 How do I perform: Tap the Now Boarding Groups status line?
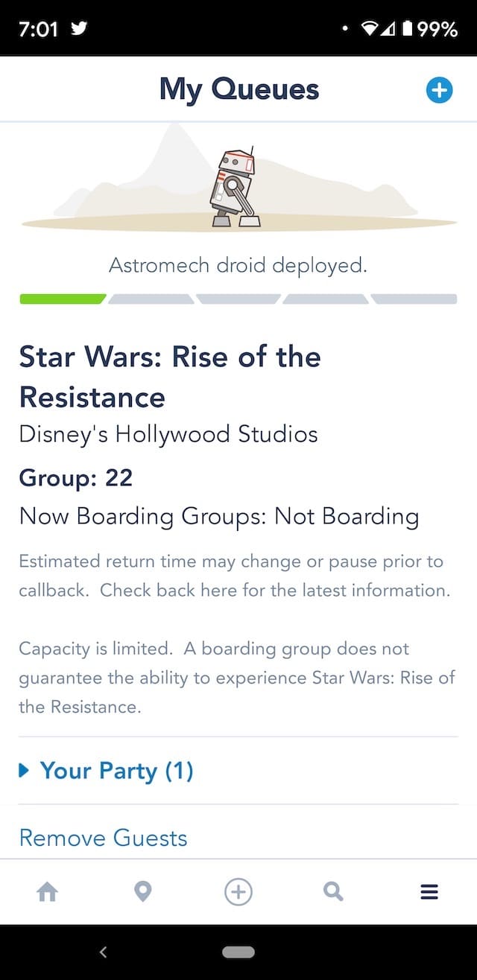219,516
